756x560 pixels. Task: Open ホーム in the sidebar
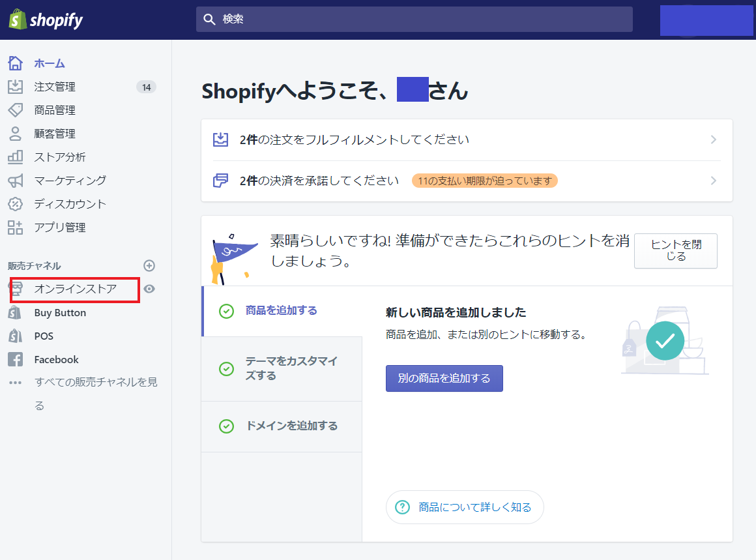click(x=49, y=63)
